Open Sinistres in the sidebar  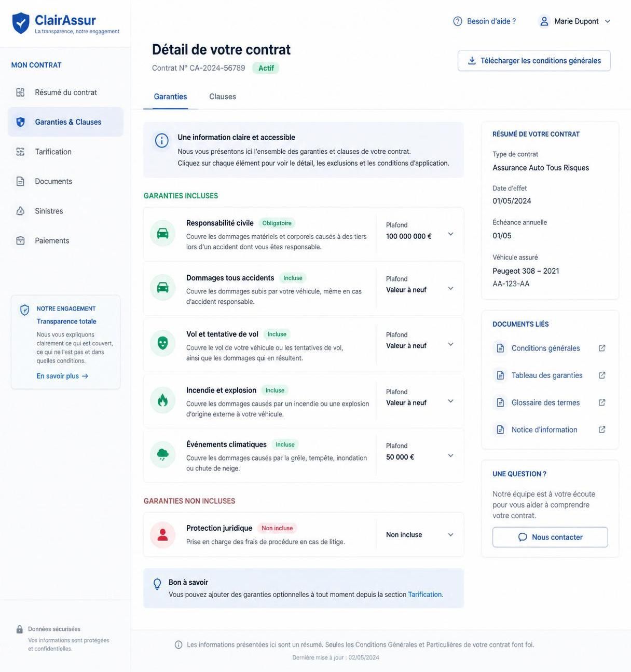66,211
